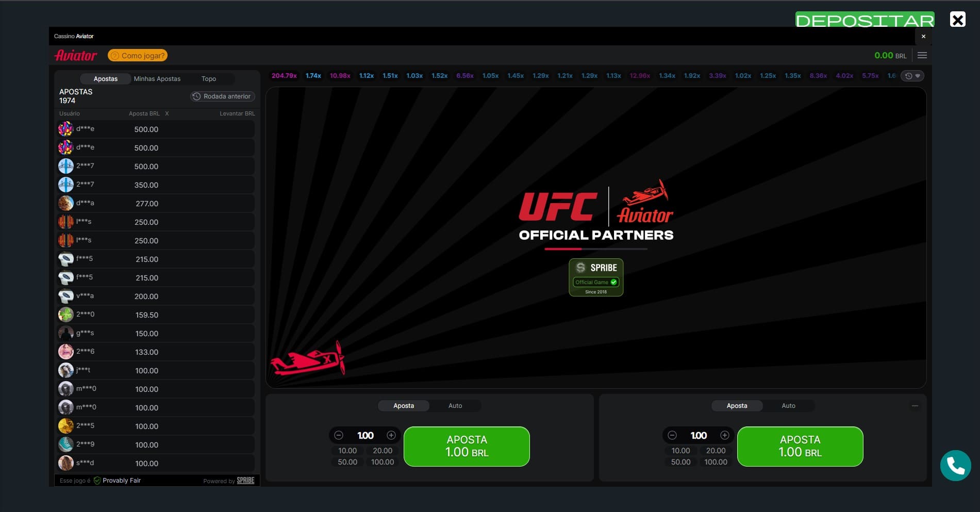Viewport: 980px width, 512px height.
Task: Choose 100.00 quick amount in left panel
Action: click(383, 462)
